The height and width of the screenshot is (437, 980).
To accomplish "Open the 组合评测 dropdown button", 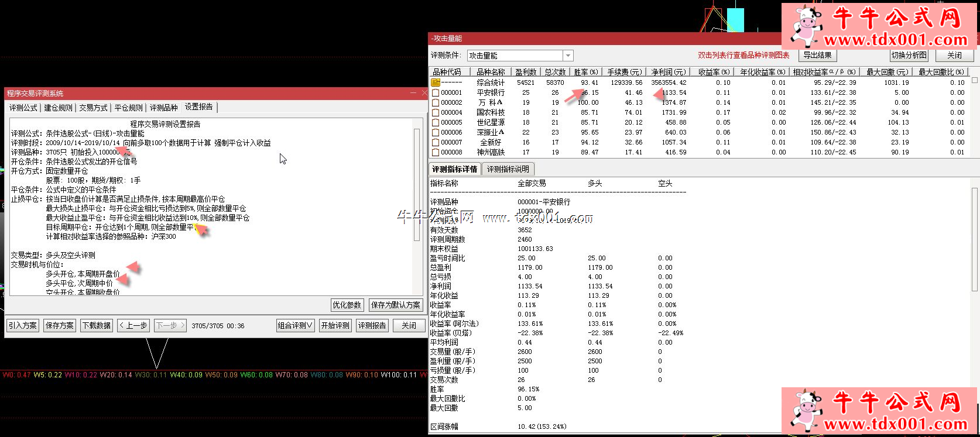I will click(295, 325).
